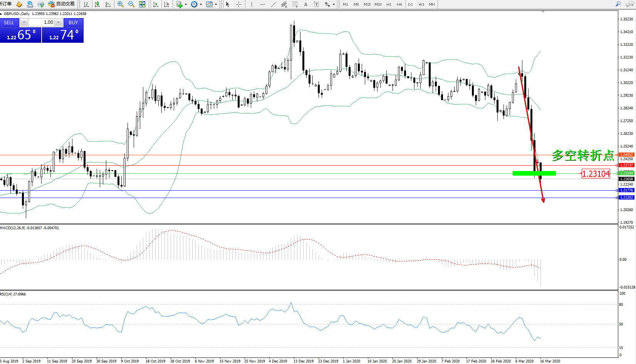Switch chart to candlestick display
Screen dimensions: 636x364
click(97, 4)
